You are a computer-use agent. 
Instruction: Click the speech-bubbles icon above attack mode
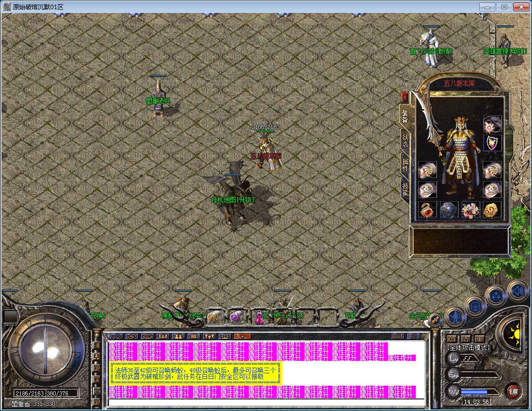(x=452, y=338)
